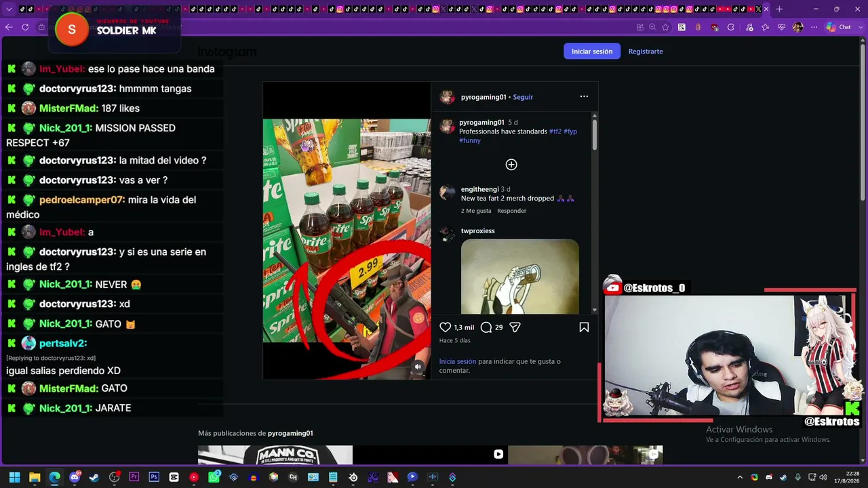Screen dimensions: 868x488
Task: Share the post using the paper plane icon
Action: (515, 327)
